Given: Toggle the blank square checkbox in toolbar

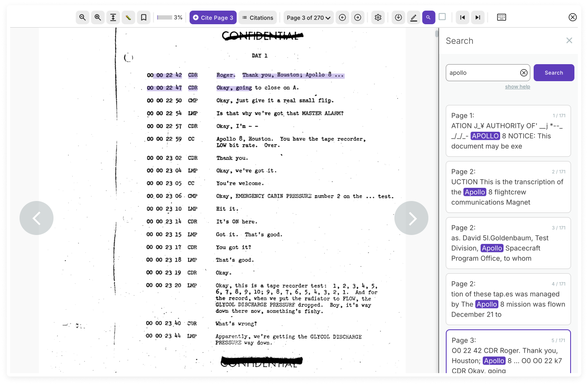Looking at the screenshot, I should coord(442,17).
